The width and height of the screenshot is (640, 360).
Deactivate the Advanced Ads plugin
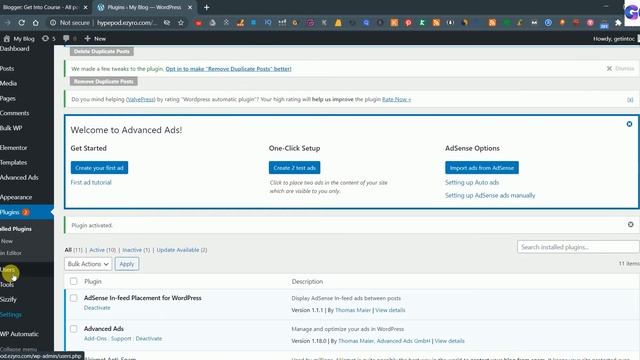tap(149, 339)
